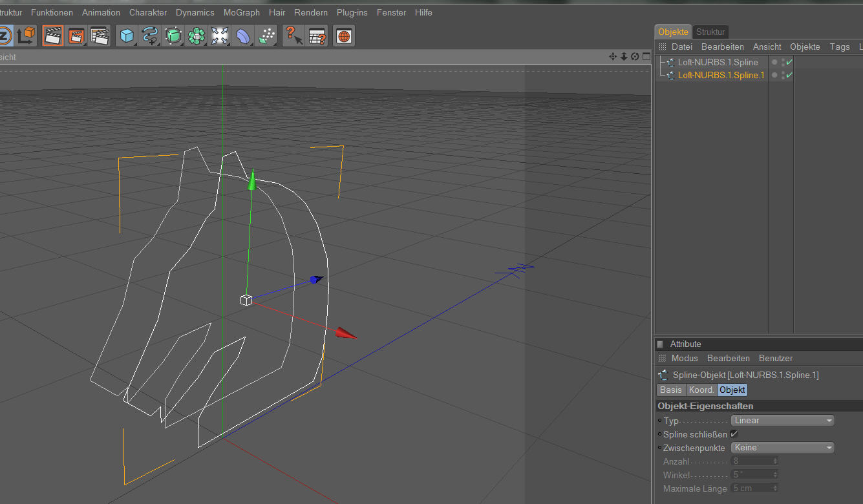The height and width of the screenshot is (504, 863).
Task: Click the blue Deformer toolbar icon
Action: pos(243,36)
